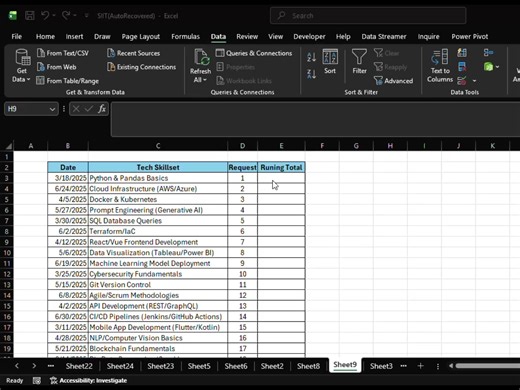520x390 pixels.
Task: Open Existing Connections
Action: 141,67
